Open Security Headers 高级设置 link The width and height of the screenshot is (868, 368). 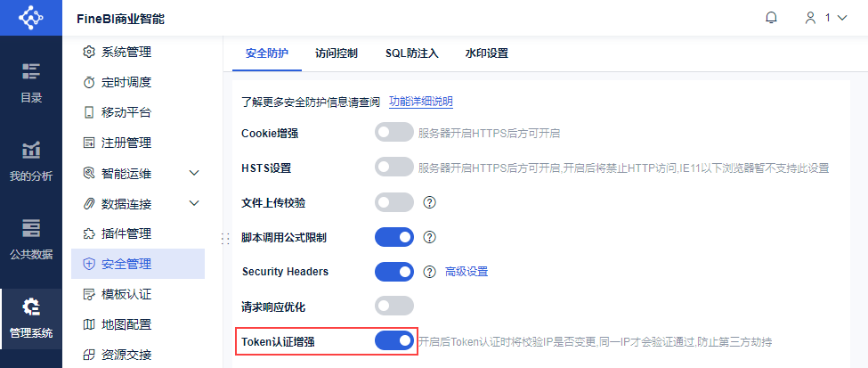[x=466, y=271]
